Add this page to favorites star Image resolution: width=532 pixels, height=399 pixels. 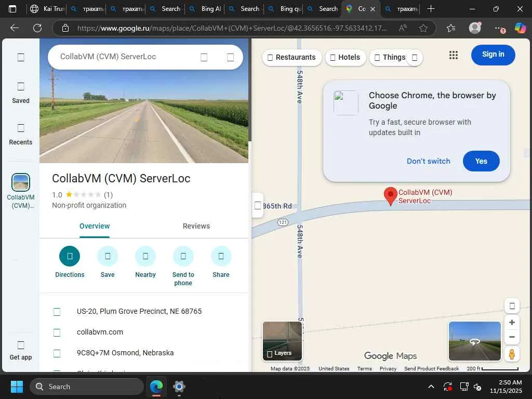tap(423, 28)
